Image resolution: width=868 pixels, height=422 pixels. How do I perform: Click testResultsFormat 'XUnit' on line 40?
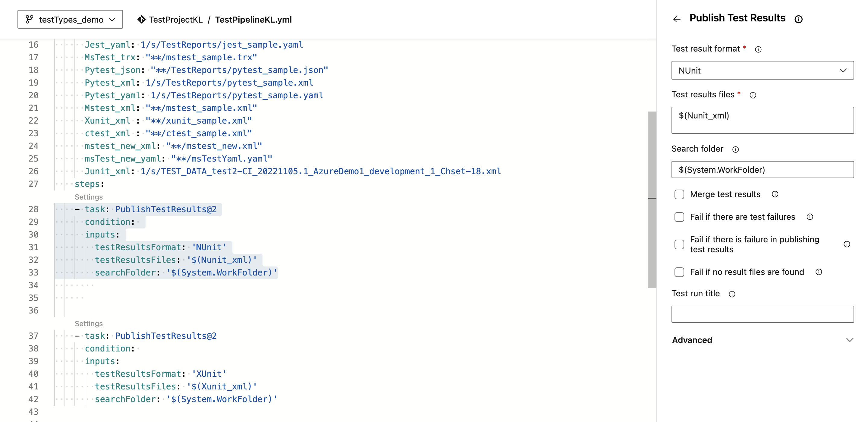click(x=161, y=374)
